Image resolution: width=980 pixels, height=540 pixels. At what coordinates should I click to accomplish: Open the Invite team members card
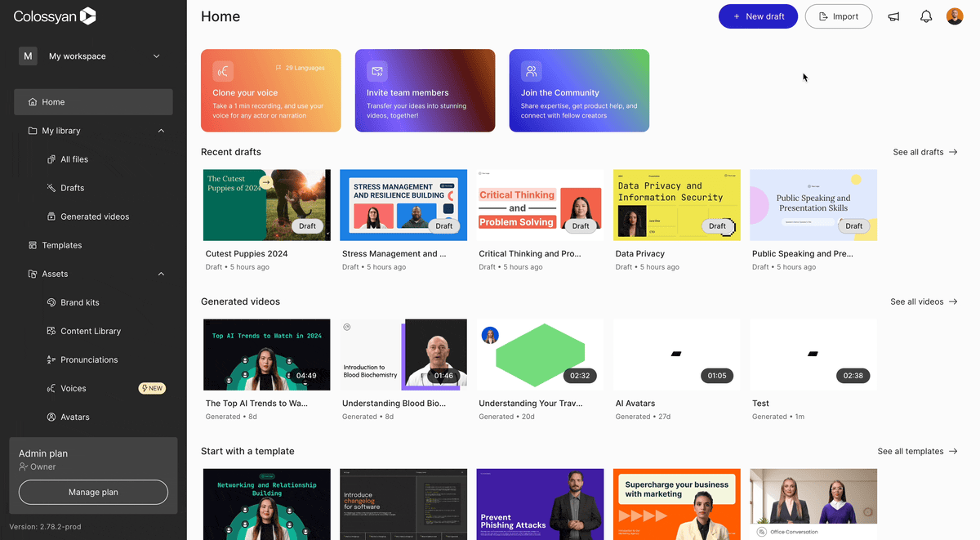pyautogui.click(x=425, y=91)
